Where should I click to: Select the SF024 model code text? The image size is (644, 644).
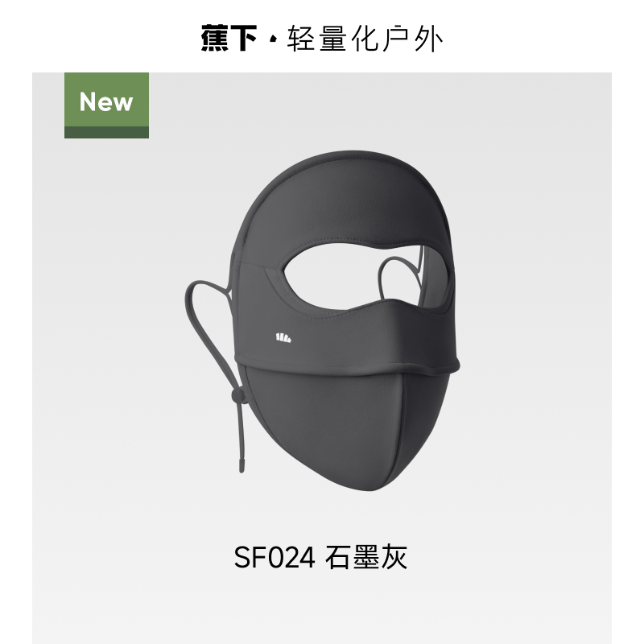275,557
